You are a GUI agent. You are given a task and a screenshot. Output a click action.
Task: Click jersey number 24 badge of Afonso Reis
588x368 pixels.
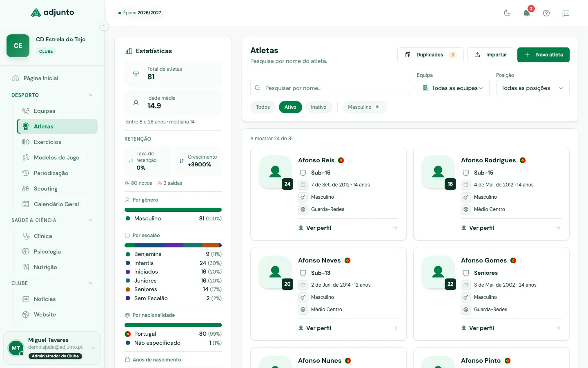click(287, 184)
